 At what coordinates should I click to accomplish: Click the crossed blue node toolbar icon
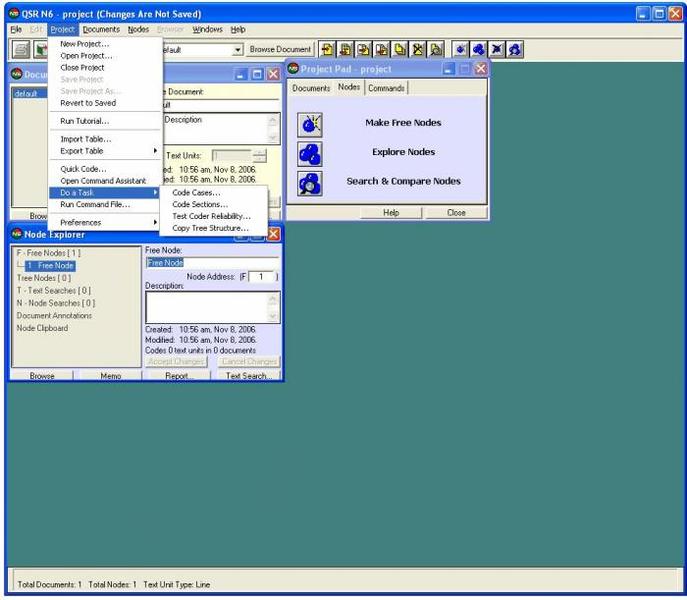tap(496, 50)
